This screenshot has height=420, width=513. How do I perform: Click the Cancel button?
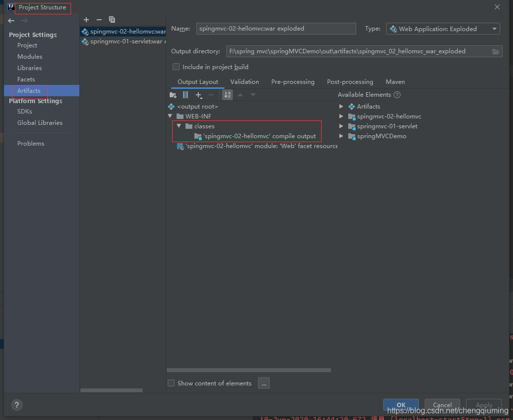pyautogui.click(x=442, y=405)
